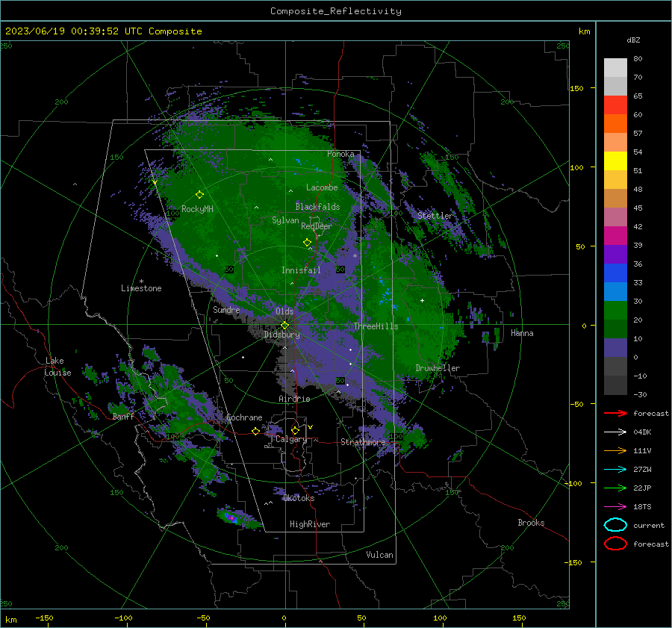Click the Cochrane label
Image resolution: width=672 pixels, height=628 pixels.
pyautogui.click(x=244, y=417)
